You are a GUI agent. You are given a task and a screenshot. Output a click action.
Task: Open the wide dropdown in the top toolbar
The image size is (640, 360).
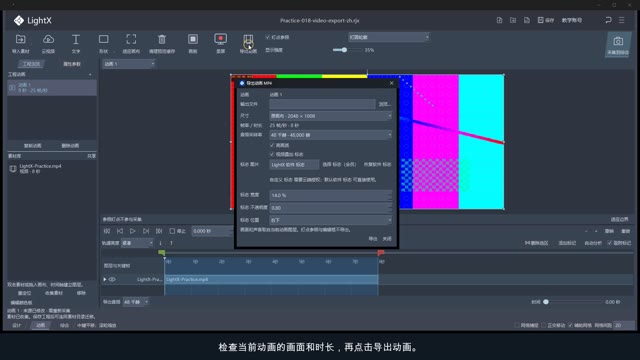pos(389,37)
